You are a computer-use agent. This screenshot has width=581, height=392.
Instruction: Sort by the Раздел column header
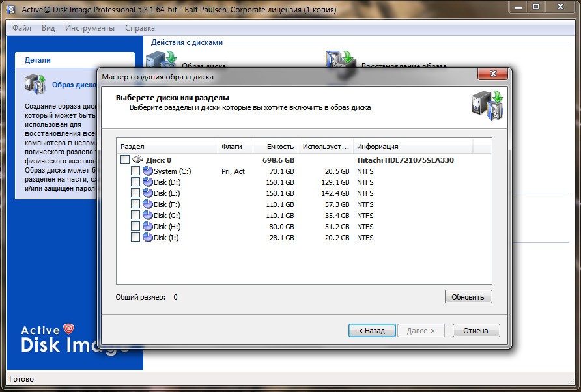pos(167,147)
